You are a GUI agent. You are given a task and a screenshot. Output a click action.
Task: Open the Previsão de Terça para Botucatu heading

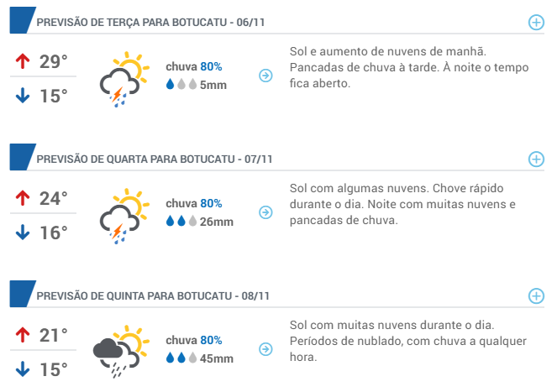tap(150, 23)
